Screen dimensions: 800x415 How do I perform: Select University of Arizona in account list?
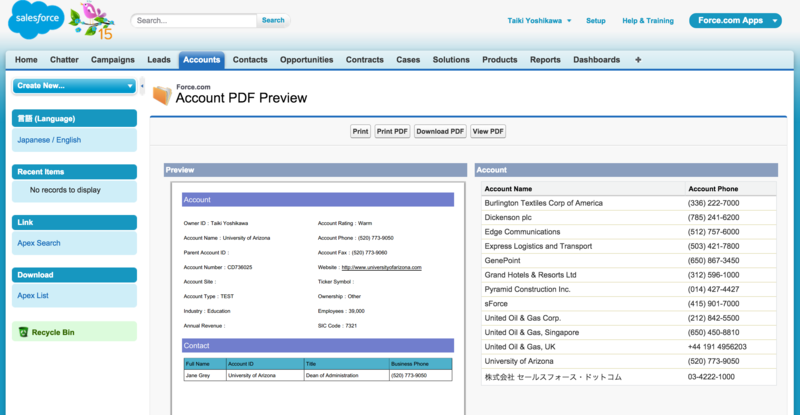click(x=519, y=361)
